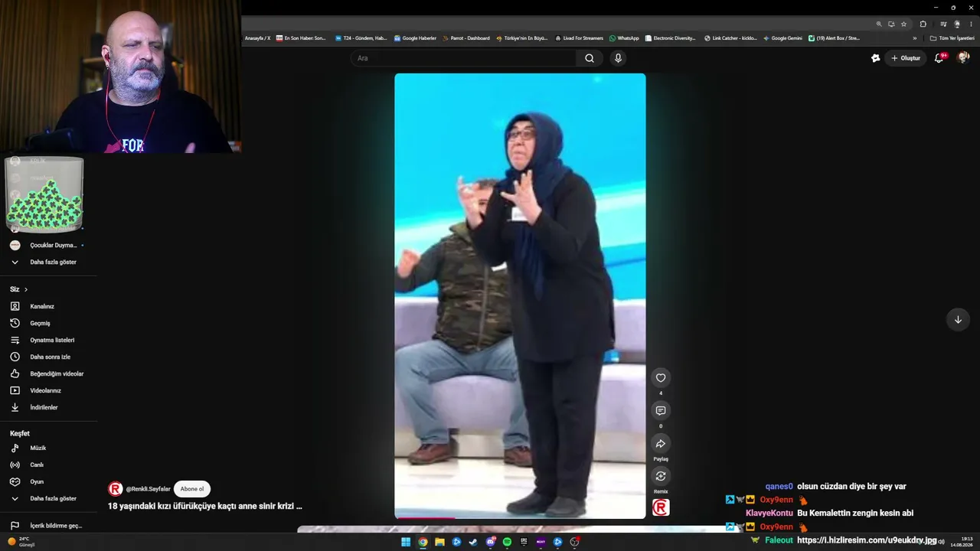Switch to Chrome in the taskbar

423,542
